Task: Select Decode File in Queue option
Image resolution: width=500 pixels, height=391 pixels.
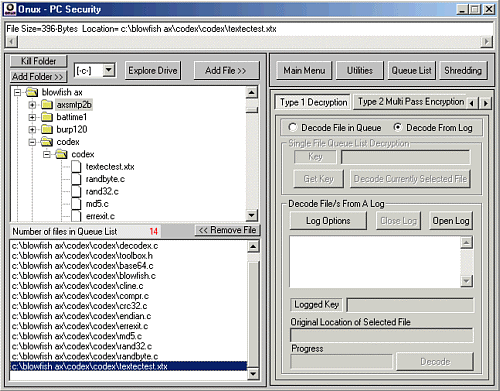Action: [x=292, y=127]
